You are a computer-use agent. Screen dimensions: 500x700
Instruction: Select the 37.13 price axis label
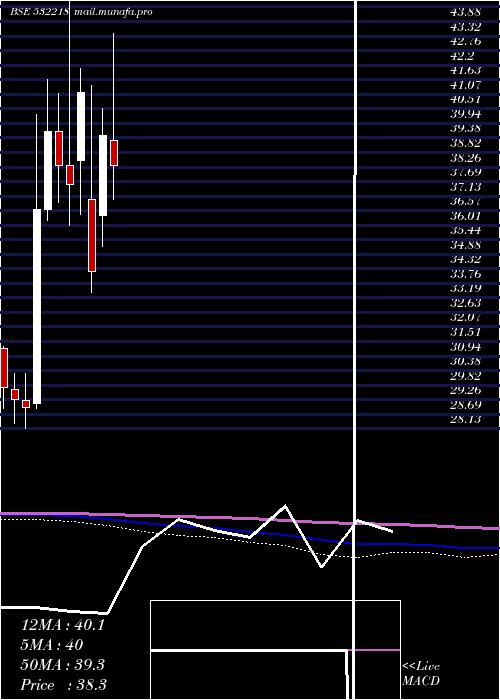pos(466,187)
